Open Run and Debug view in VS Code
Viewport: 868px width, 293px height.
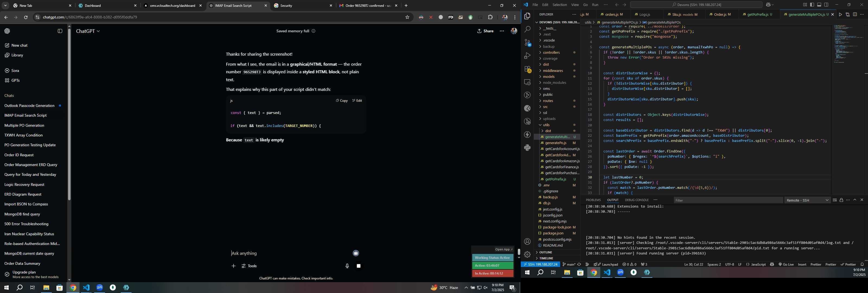tap(527, 56)
